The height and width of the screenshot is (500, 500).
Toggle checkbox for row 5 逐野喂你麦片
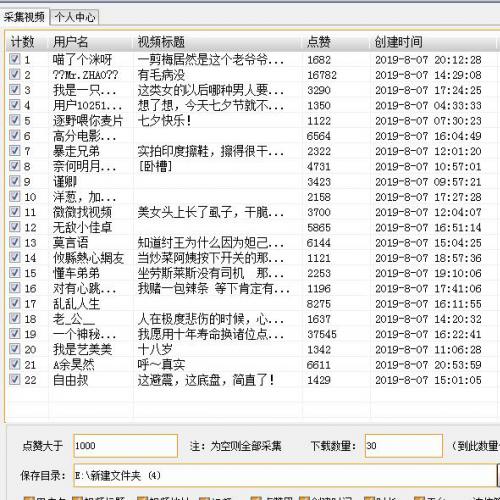pyautogui.click(x=15, y=120)
